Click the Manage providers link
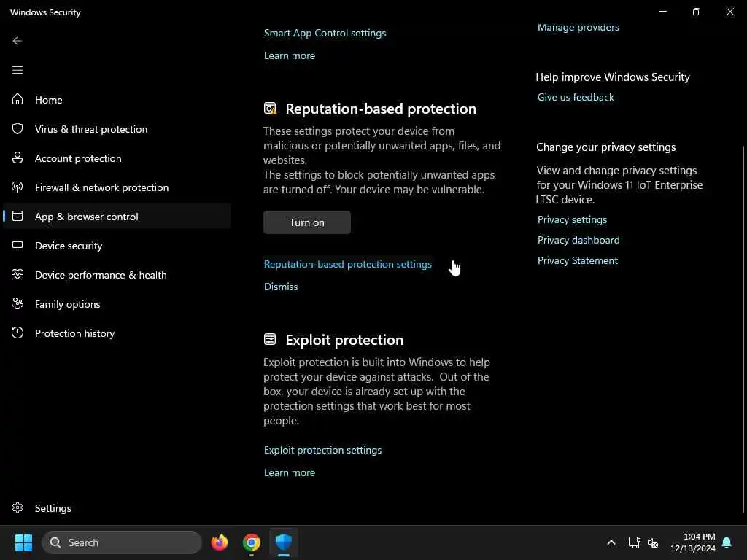Viewport: 747px width, 560px height. (578, 27)
